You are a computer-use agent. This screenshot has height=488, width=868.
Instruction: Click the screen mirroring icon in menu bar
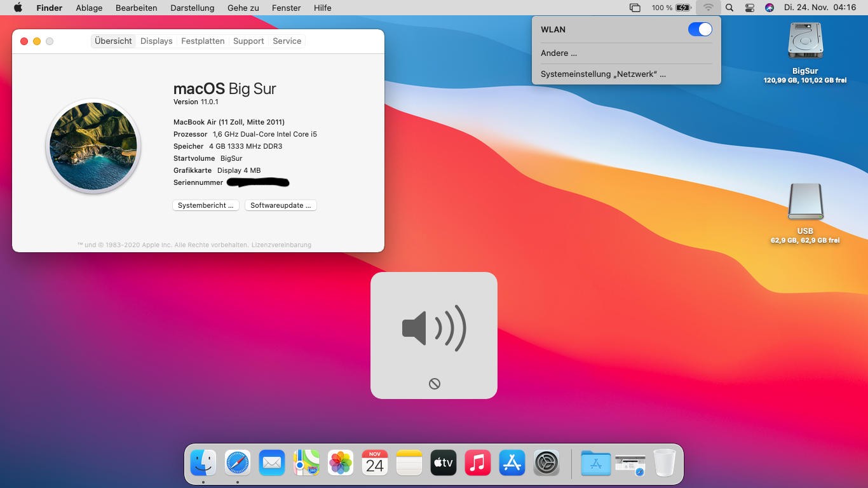[635, 8]
